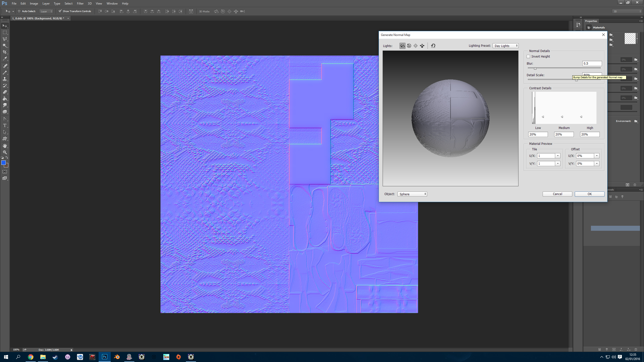
Task: Expand the Tile U/X dropdown
Action: point(558,156)
